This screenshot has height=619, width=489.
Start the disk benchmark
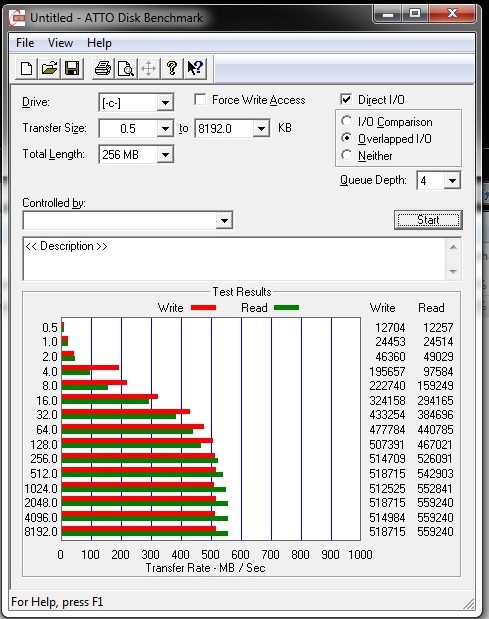pos(428,220)
